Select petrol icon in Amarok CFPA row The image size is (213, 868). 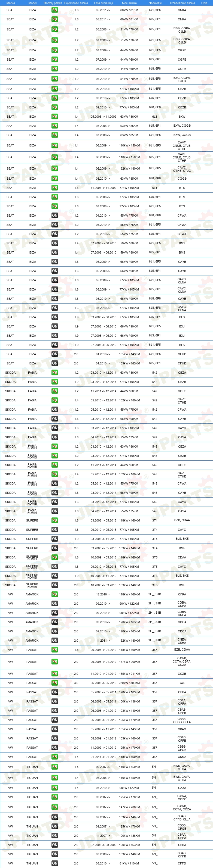point(54,594)
